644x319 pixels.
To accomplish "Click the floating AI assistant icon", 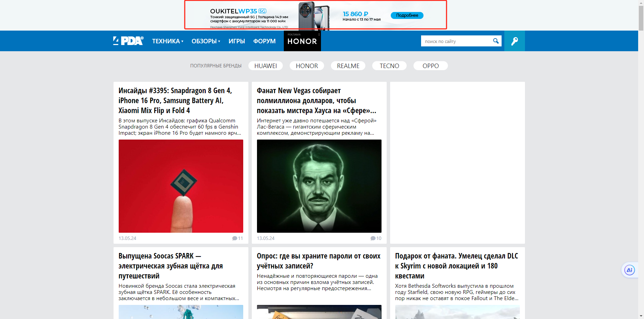I will point(629,270).
